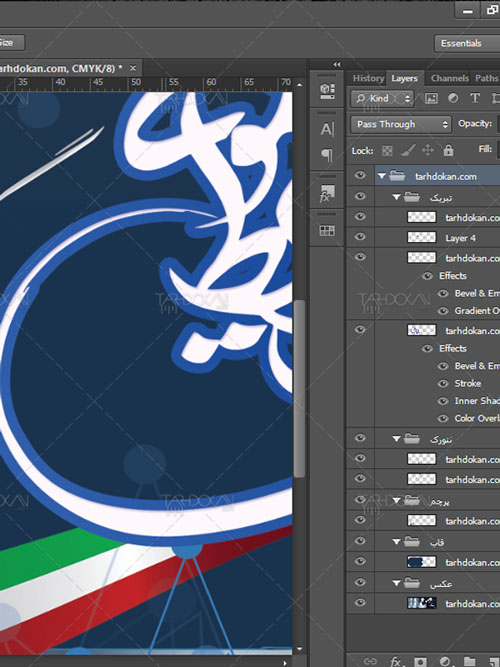
Task: Select the Layer 4 name
Action: point(460,238)
